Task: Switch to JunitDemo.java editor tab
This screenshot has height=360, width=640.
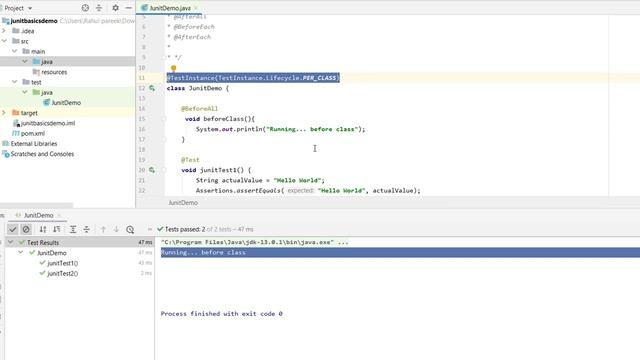Action: coord(170,8)
